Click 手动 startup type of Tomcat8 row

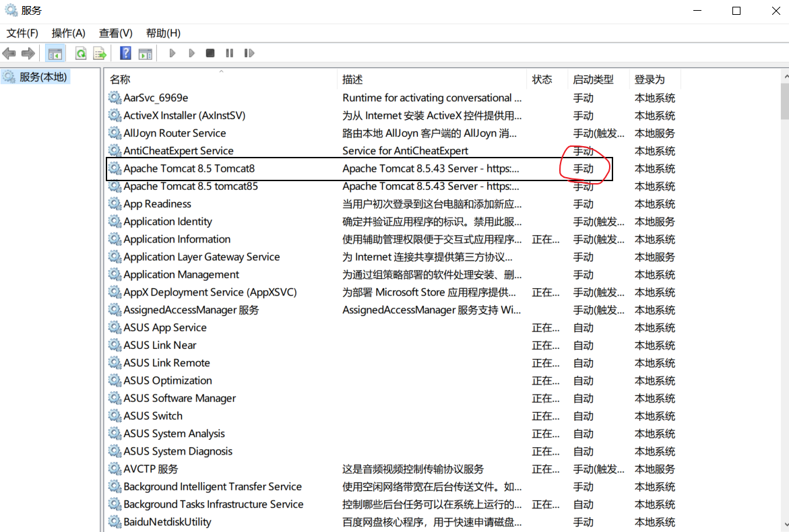pyautogui.click(x=583, y=168)
